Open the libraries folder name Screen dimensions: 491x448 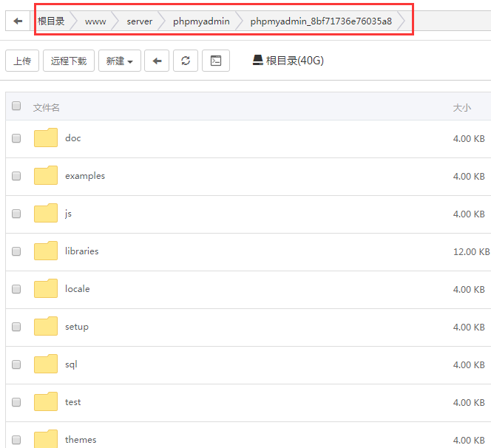[82, 251]
